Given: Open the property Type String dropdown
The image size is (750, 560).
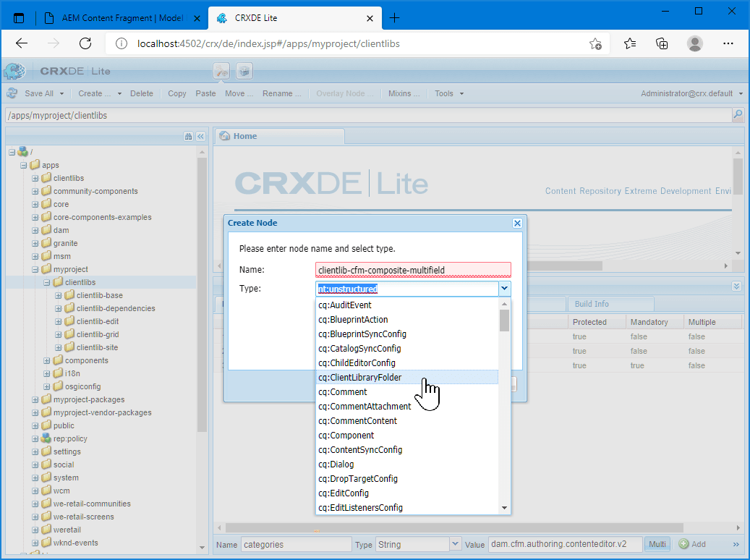Looking at the screenshot, I should tap(456, 544).
